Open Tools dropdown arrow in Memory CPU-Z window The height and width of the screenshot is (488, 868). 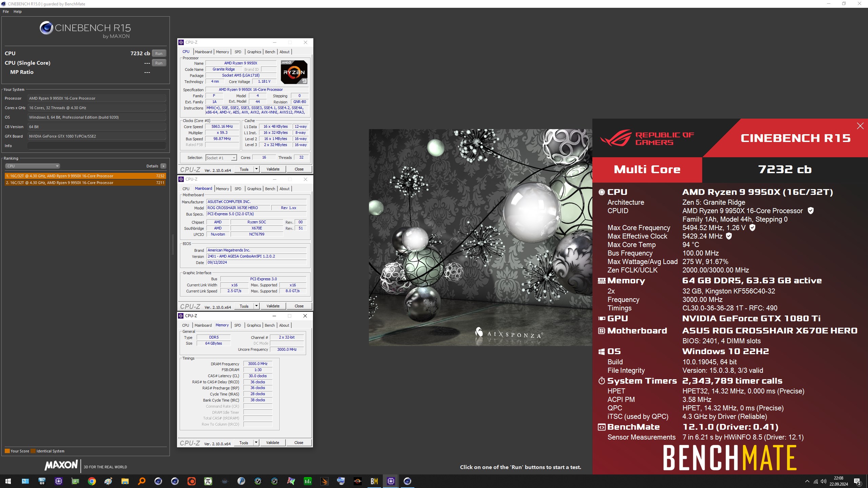point(256,443)
